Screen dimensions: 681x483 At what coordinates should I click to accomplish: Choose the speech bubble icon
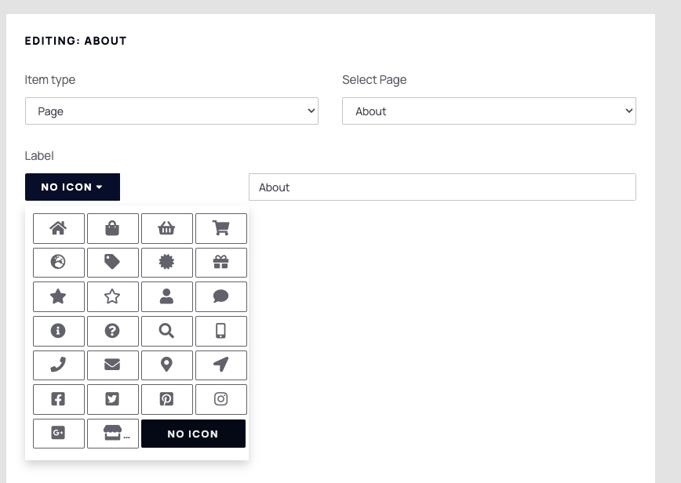tap(221, 297)
